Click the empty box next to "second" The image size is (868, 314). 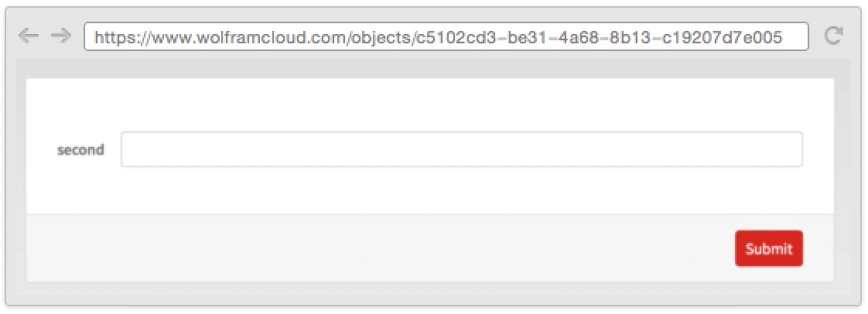pos(462,149)
